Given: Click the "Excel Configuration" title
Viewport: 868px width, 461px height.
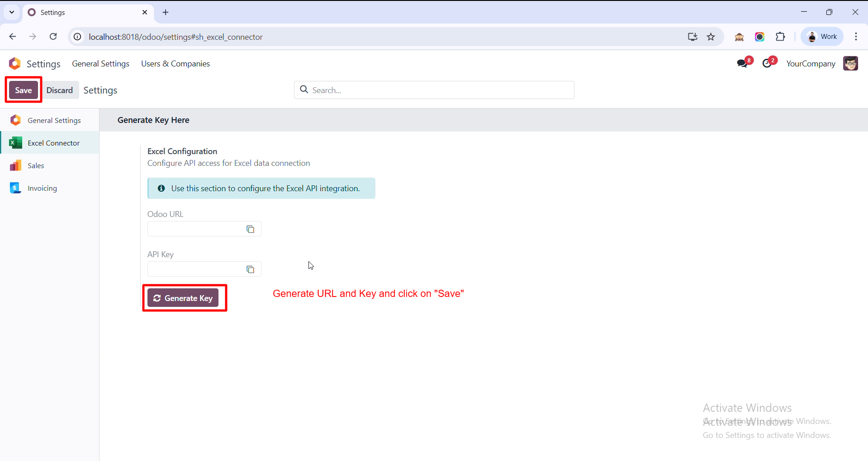Looking at the screenshot, I should pos(182,151).
